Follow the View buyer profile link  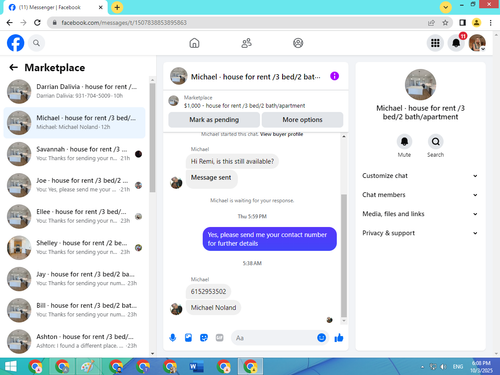[281, 134]
